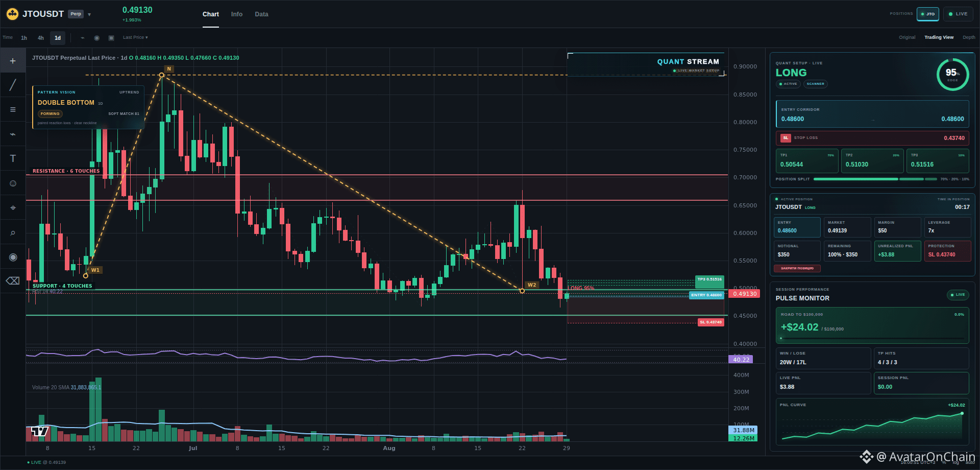Image resolution: width=980 pixels, height=470 pixels.
Task: Click the TP3 0.51516 card in the setup panel
Action: point(938,160)
